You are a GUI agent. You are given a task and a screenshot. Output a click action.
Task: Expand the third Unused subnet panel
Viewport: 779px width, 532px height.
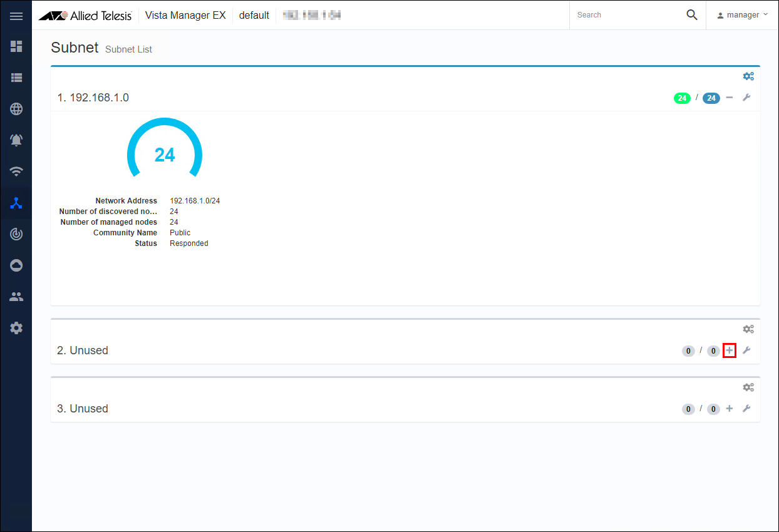730,409
